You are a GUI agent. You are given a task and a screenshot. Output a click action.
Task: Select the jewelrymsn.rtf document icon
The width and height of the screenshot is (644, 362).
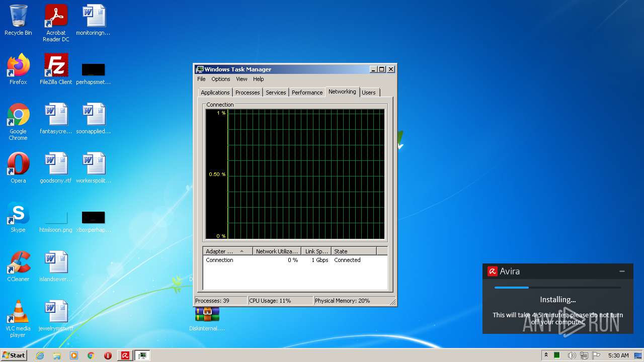point(56,316)
